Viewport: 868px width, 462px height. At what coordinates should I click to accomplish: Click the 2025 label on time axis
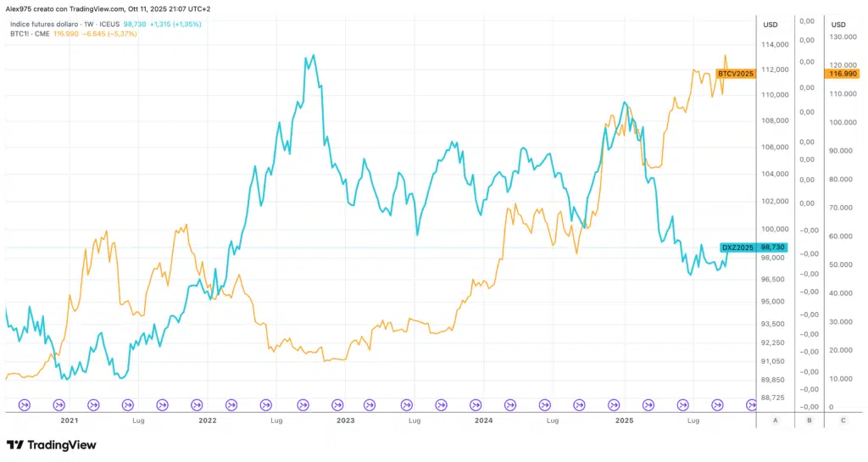pyautogui.click(x=623, y=420)
